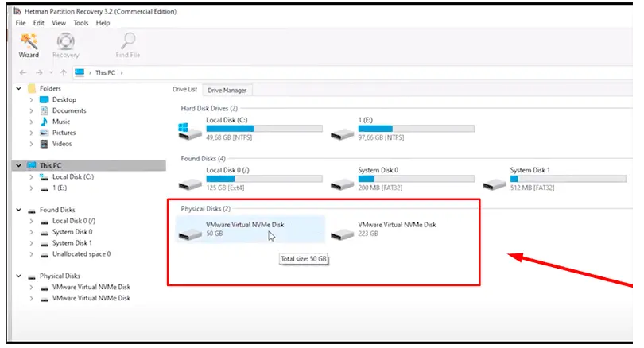Go forward with the right arrow
The image size is (644, 348).
point(39,72)
